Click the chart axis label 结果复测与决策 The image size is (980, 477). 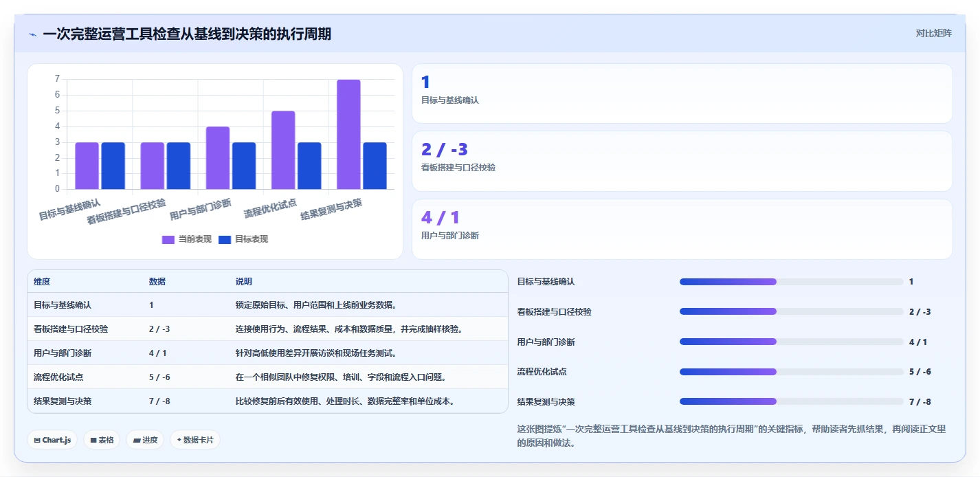click(x=331, y=210)
